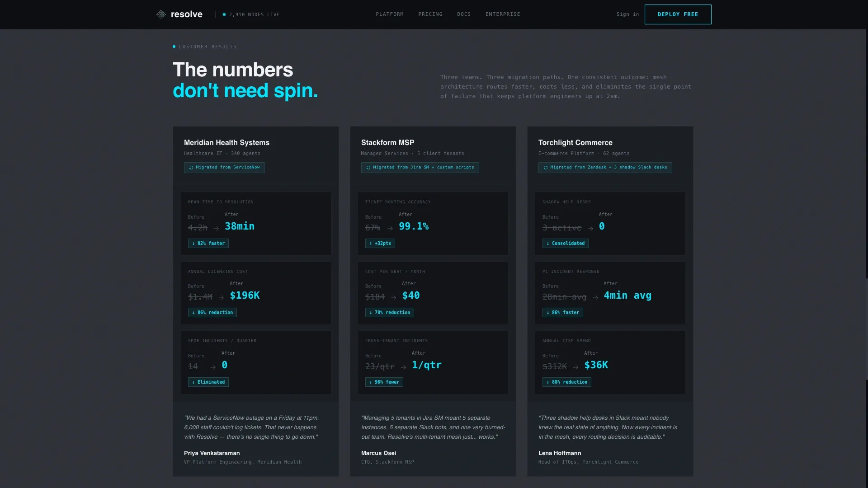Click the sync icon in Migrated from Zendesk badge
Image resolution: width=868 pixels, height=488 pixels.
tap(546, 168)
